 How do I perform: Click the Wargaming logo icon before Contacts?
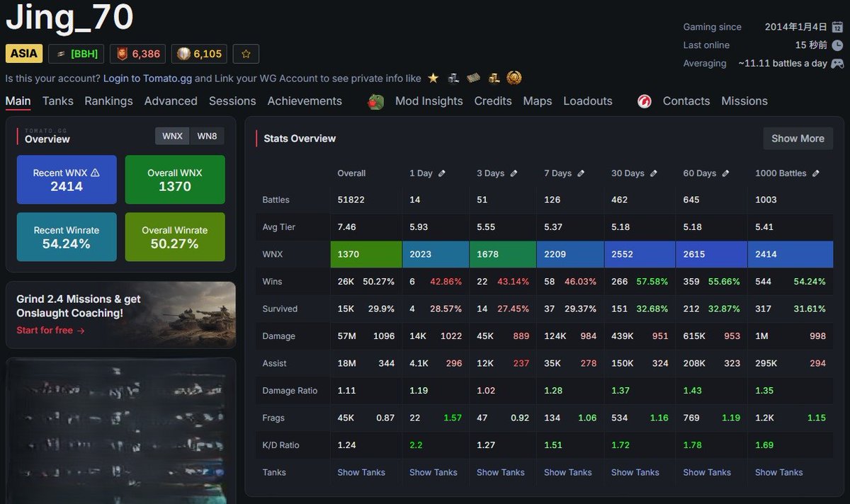pyautogui.click(x=645, y=101)
